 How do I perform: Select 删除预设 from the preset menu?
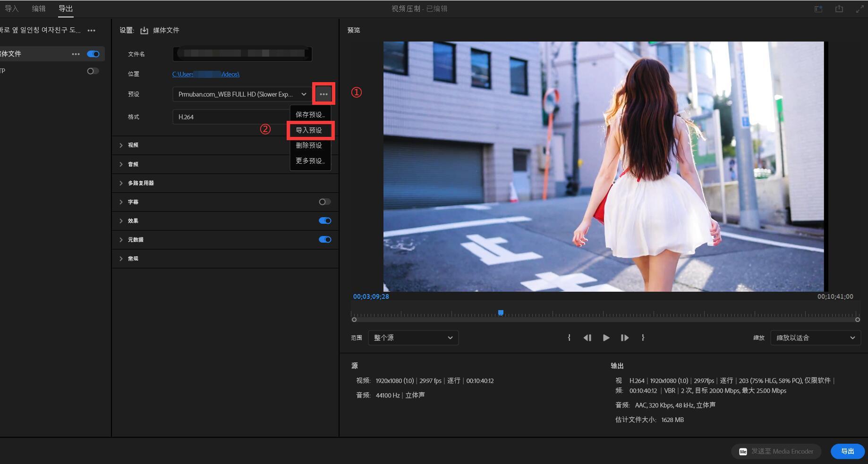point(309,145)
